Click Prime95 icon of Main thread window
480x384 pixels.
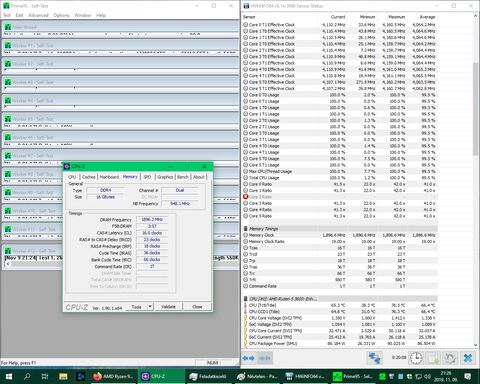(x=8, y=27)
